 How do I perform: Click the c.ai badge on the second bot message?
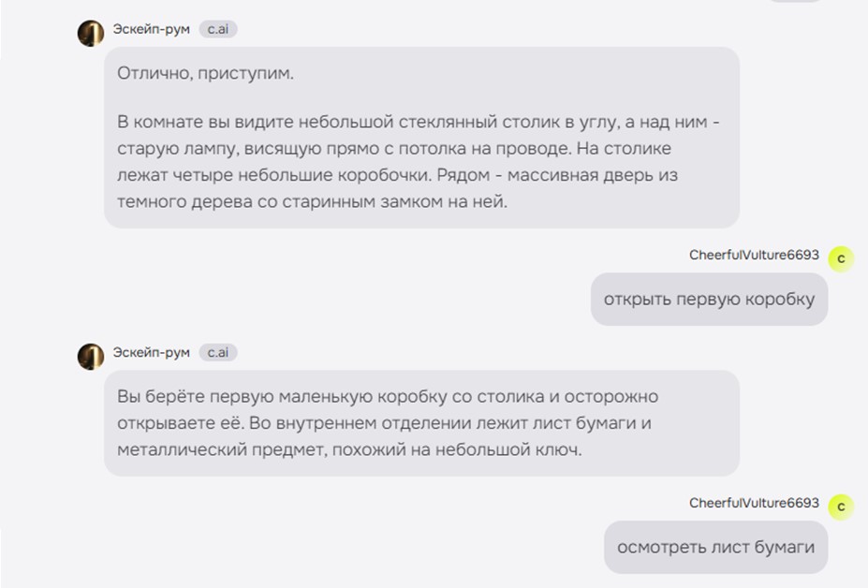coord(217,352)
